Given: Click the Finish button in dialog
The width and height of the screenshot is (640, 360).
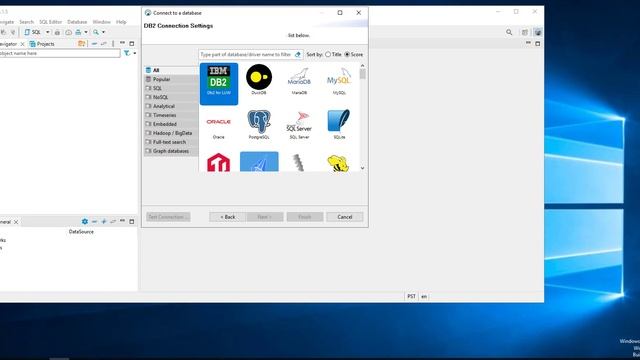Looking at the screenshot, I should [304, 217].
